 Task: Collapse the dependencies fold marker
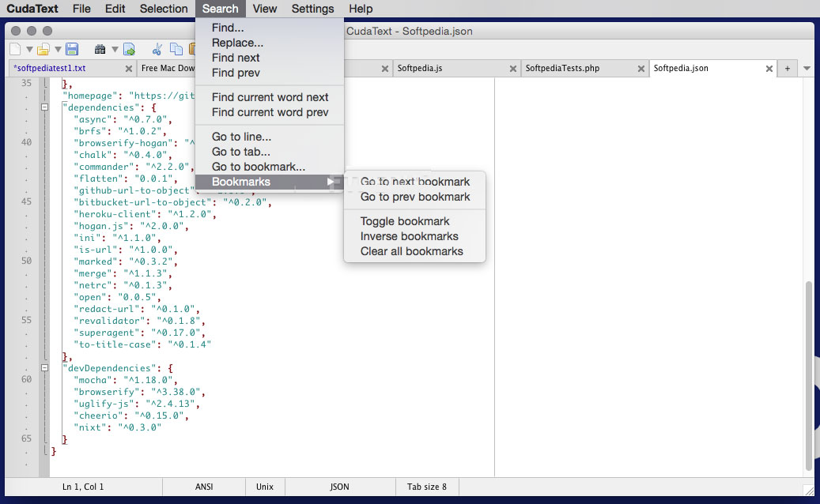[x=45, y=107]
